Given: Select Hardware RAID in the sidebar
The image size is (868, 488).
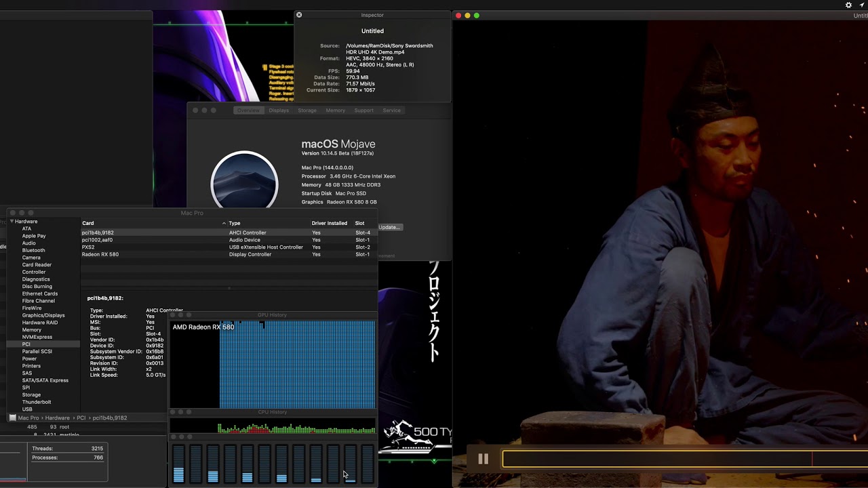Looking at the screenshot, I should tap(40, 323).
